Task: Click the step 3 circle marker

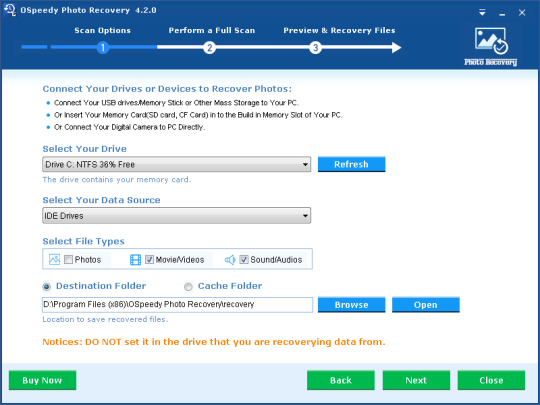Action: tap(315, 47)
